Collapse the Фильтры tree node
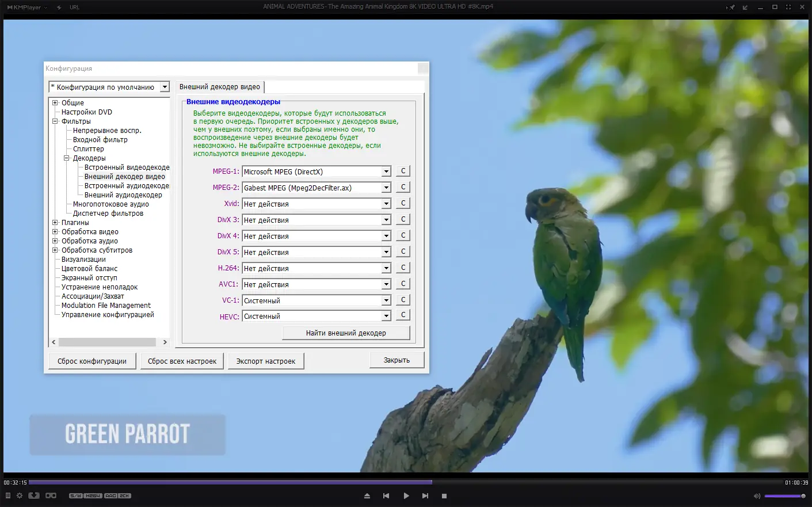The image size is (812, 507). coord(55,121)
